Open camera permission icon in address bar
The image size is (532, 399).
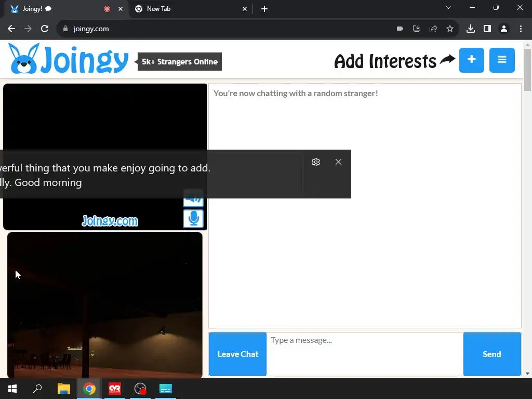coord(400,29)
